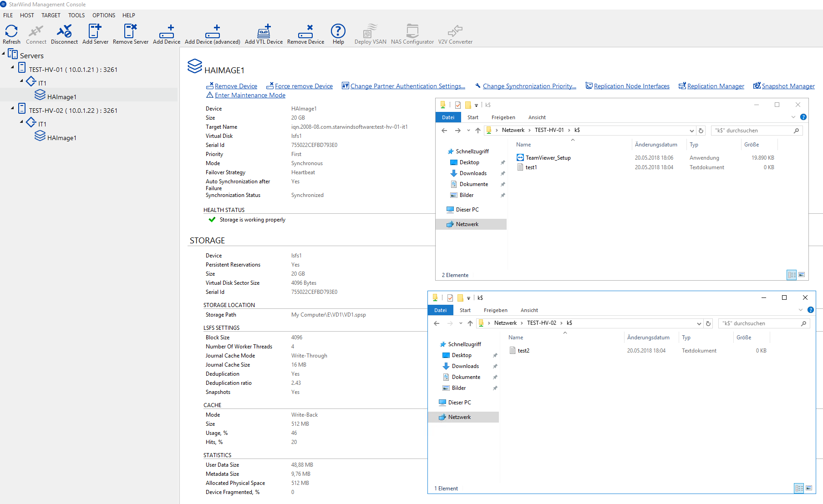The height and width of the screenshot is (504, 823).
Task: Select TeamViewer_Setup file
Action: tap(548, 158)
